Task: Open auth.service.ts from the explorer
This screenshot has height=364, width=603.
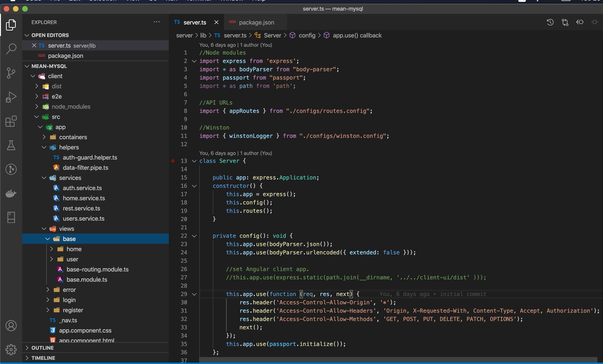Action: tap(82, 188)
